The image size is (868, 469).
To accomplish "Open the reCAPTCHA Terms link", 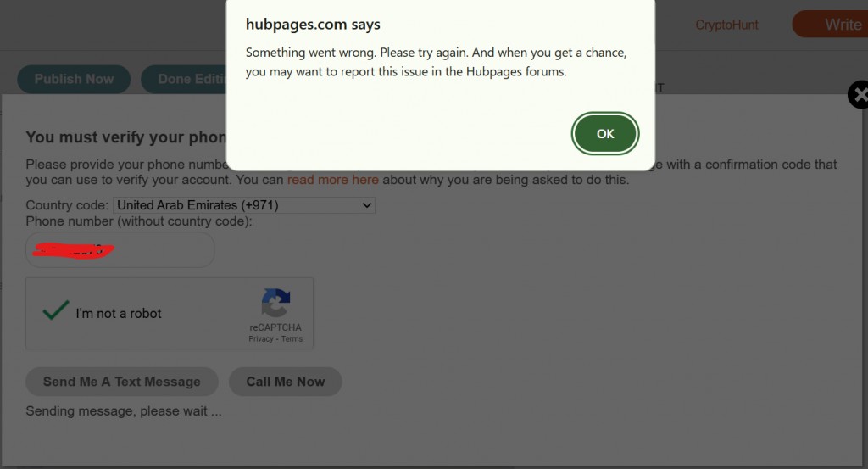I will point(292,339).
